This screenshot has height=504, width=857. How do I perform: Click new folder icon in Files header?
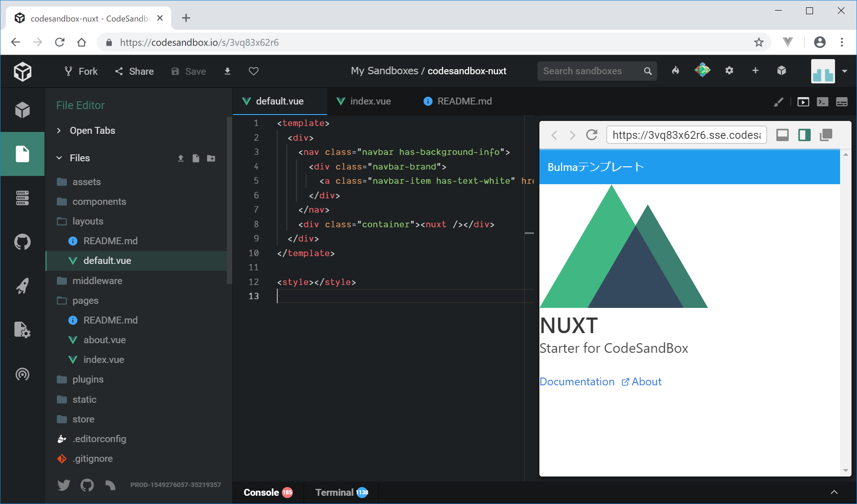click(211, 158)
